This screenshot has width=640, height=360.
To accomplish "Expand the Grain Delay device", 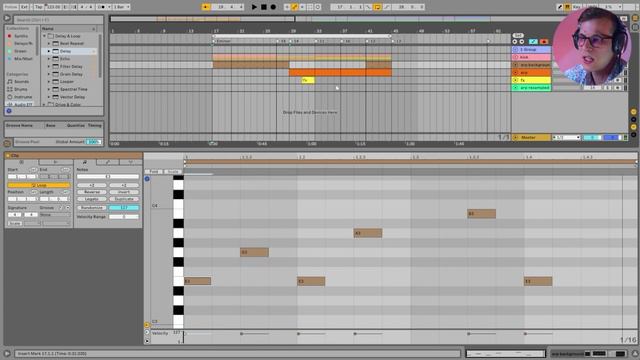I will click(x=49, y=74).
